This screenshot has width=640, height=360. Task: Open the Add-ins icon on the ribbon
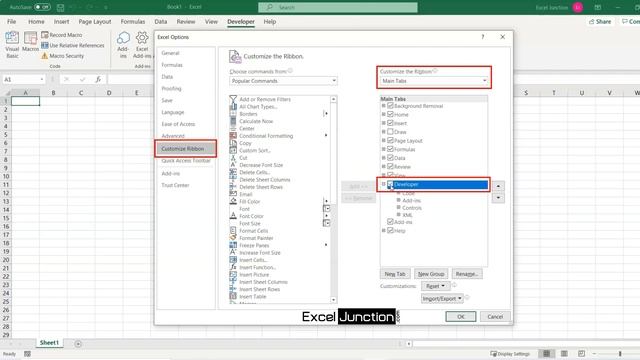coord(123,38)
